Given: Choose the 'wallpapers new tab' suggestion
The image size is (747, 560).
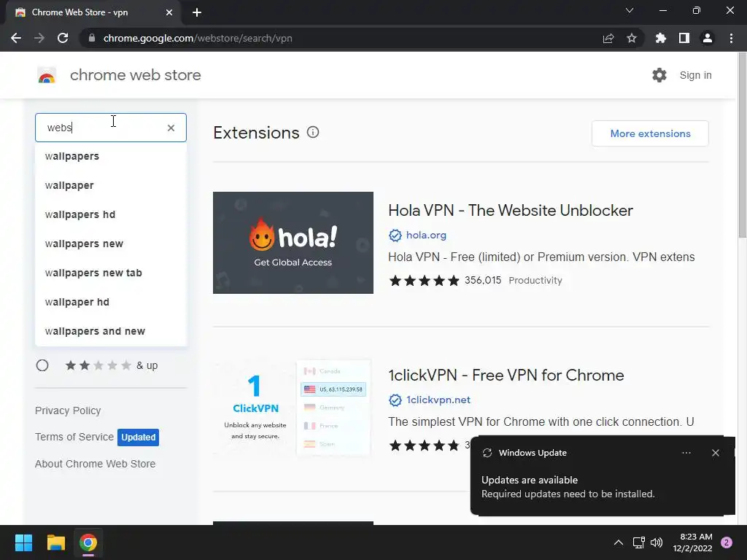Looking at the screenshot, I should tap(111, 273).
